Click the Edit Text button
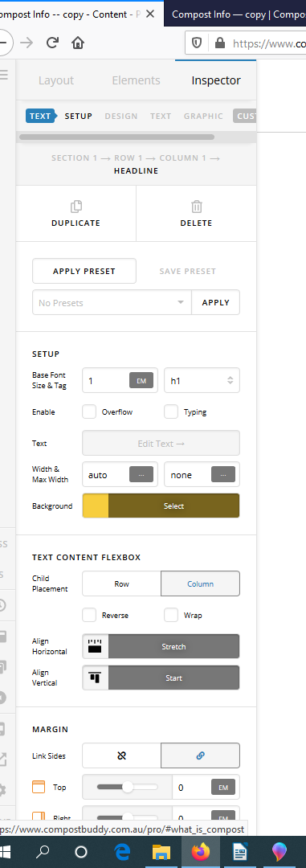This screenshot has width=306, height=868. click(161, 443)
